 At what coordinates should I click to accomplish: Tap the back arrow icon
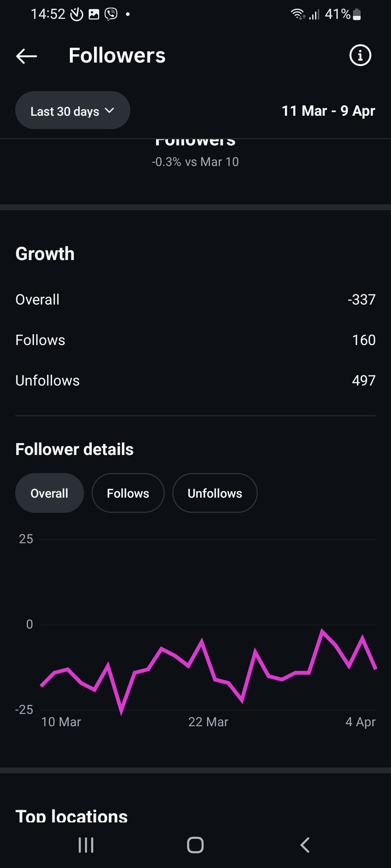pos(26,56)
